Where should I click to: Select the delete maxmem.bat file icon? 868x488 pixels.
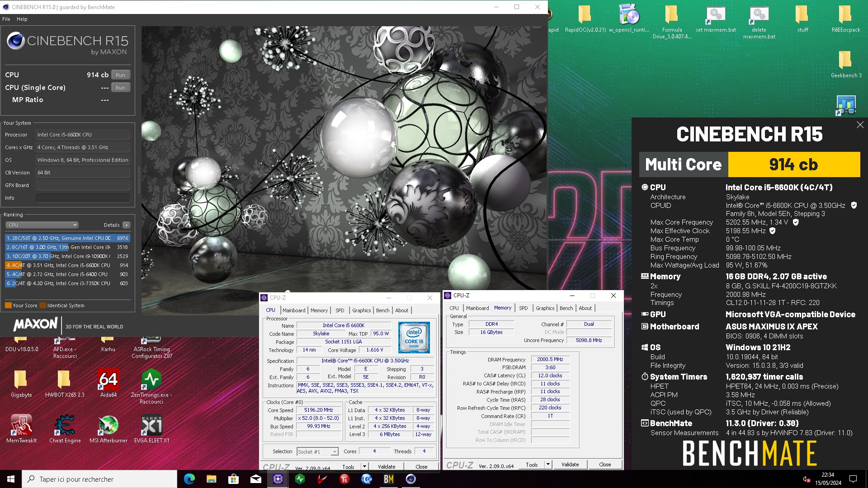tap(759, 22)
